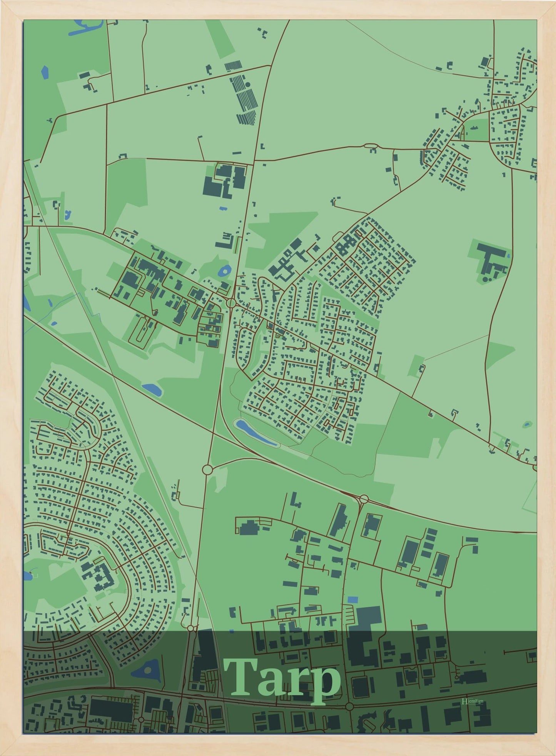Click the roundabout south of the curved railway line
The image size is (556, 756).
pos(207,470)
